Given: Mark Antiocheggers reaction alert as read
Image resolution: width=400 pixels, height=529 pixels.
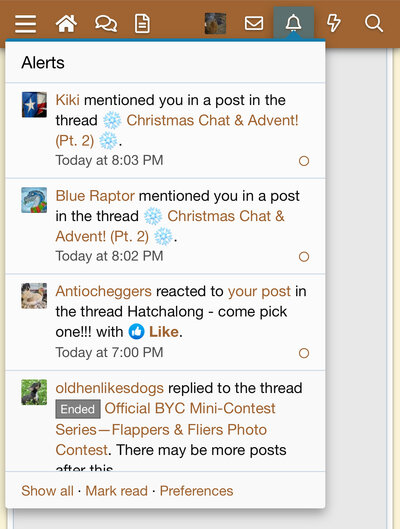Looking at the screenshot, I should coord(304,353).
